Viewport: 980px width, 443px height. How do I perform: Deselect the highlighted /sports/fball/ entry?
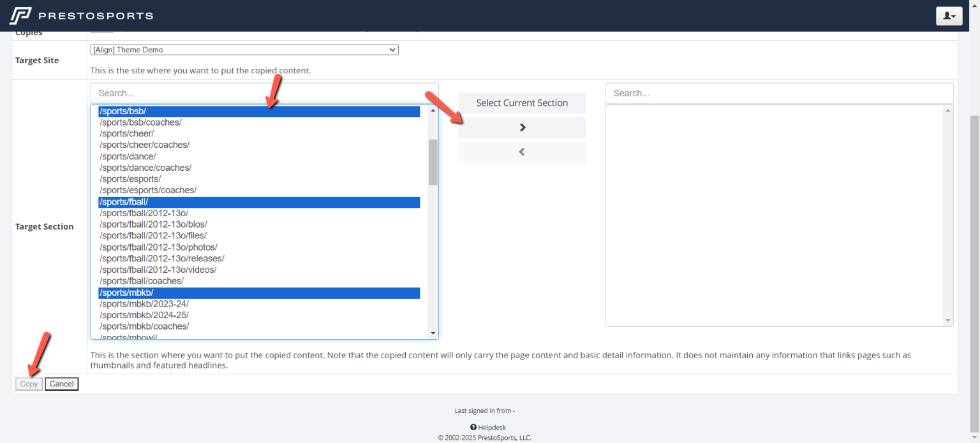124,202
